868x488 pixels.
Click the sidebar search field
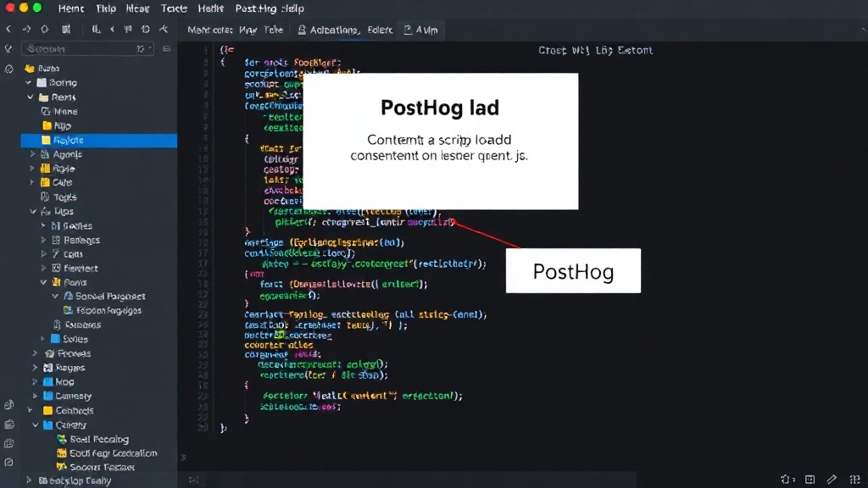pyautogui.click(x=87, y=48)
